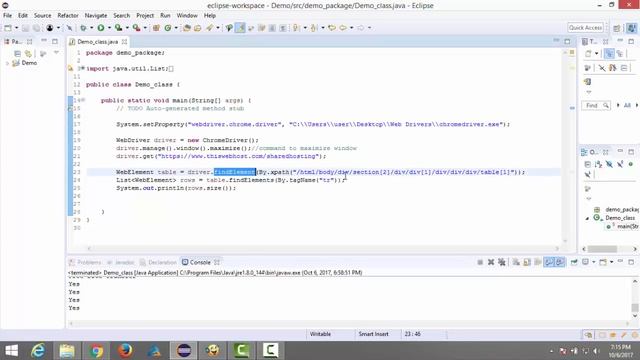Click the Pin Console icon
640x360 pixels.
[574, 262]
